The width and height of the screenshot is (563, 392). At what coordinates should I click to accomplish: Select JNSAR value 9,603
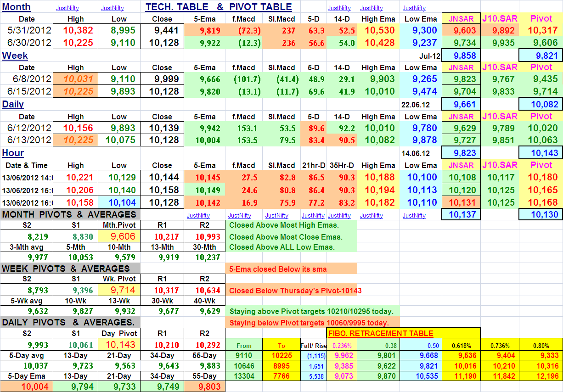pyautogui.click(x=461, y=31)
